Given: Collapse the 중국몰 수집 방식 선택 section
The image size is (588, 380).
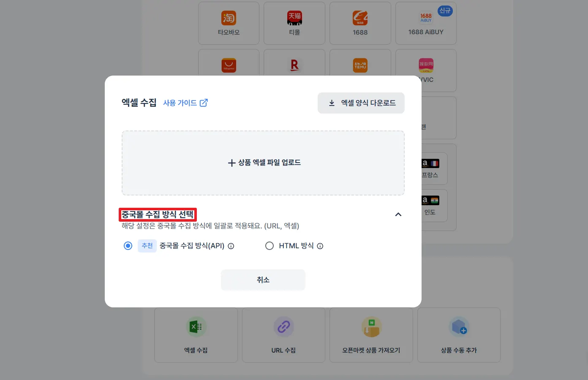Looking at the screenshot, I should point(398,214).
